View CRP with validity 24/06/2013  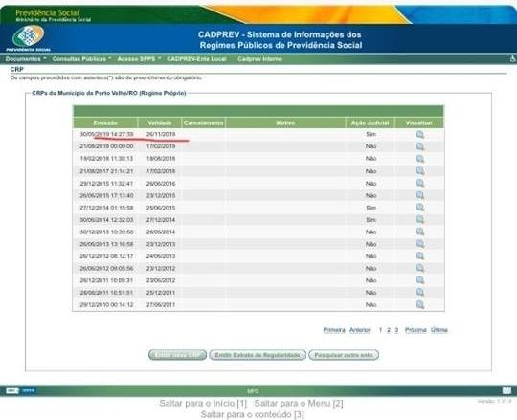pyautogui.click(x=419, y=256)
